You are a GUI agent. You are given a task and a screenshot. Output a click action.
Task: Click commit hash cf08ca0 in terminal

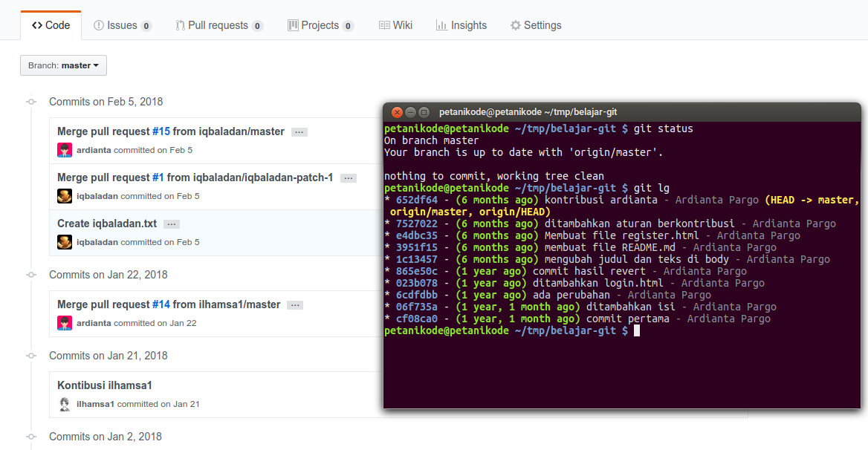pos(416,319)
